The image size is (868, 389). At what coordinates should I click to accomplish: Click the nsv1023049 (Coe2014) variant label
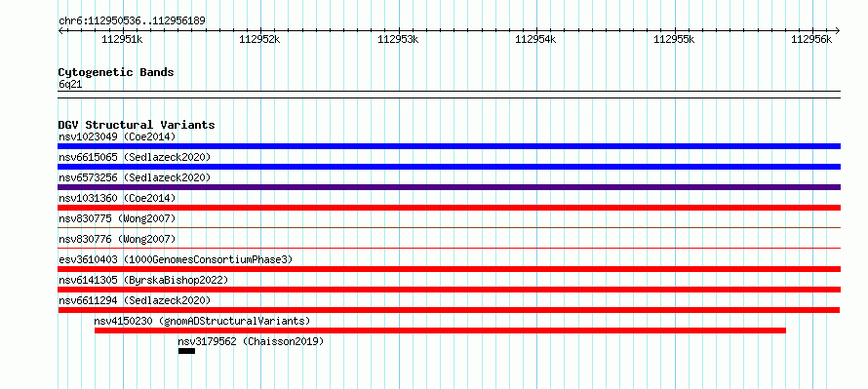point(117,136)
